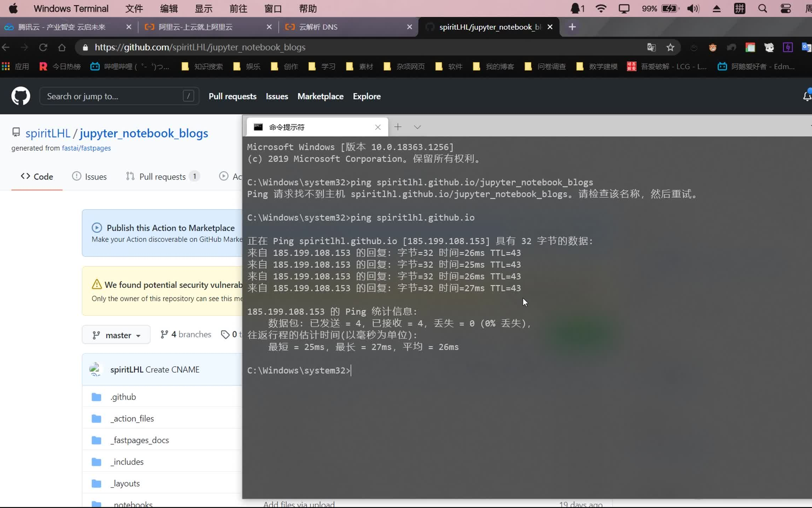Click the search magnifier icon in macOS menu bar

pyautogui.click(x=763, y=8)
